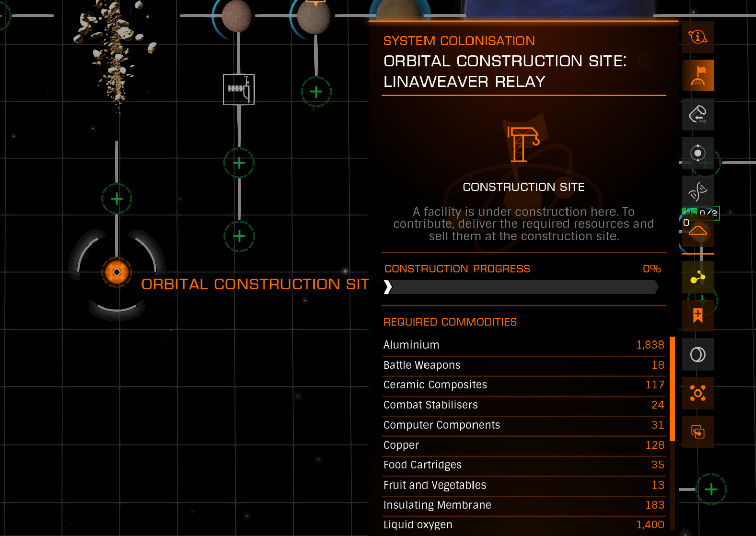This screenshot has width=756, height=536.
Task: Select the Battle Weapons commodity row
Action: [524, 365]
